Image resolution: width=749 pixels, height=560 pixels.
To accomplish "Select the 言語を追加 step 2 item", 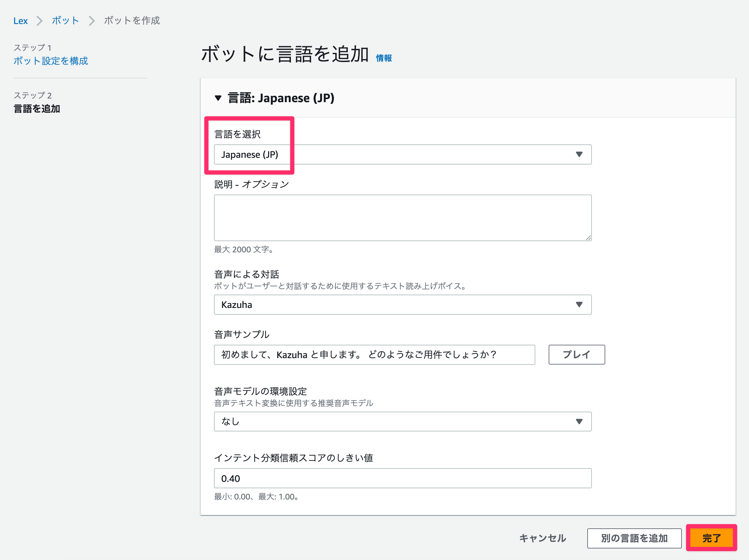I will pyautogui.click(x=37, y=109).
